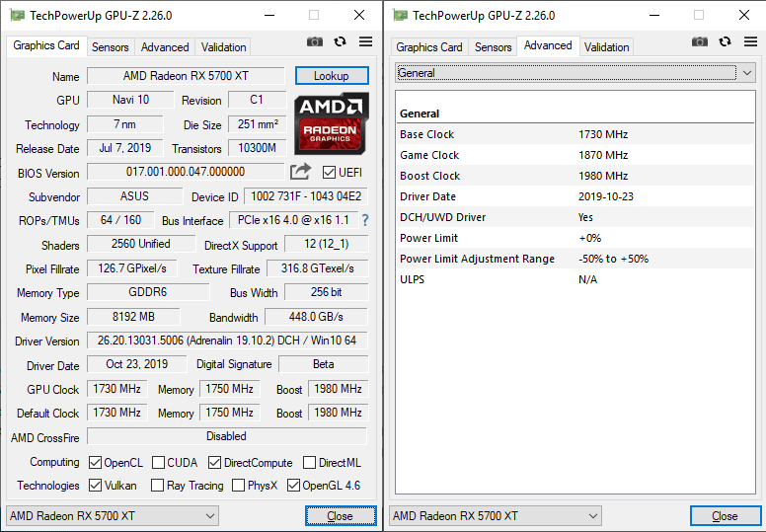Toggle the DirectML checkbox
The height and width of the screenshot is (532, 766).
309,462
